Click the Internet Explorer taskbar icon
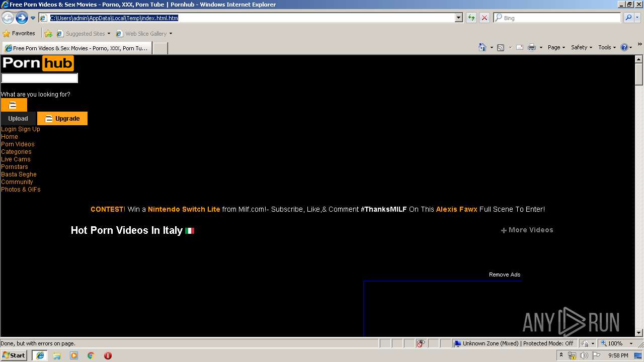 (x=40, y=355)
